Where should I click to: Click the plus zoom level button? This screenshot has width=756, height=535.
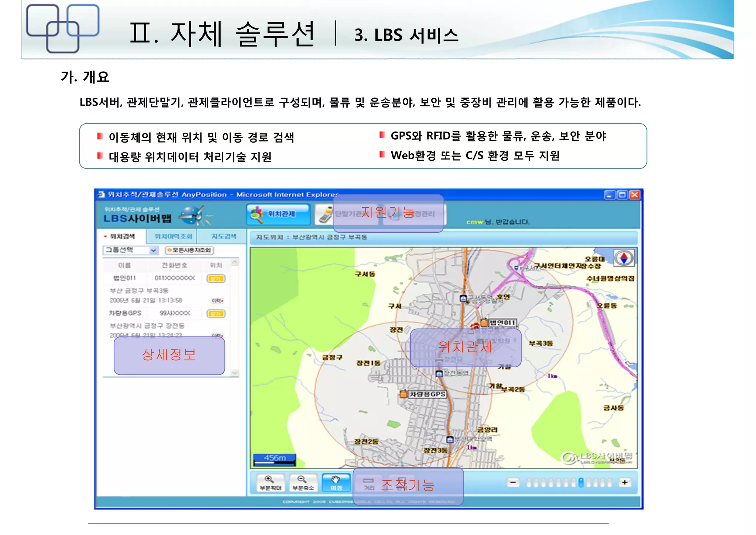625,482
